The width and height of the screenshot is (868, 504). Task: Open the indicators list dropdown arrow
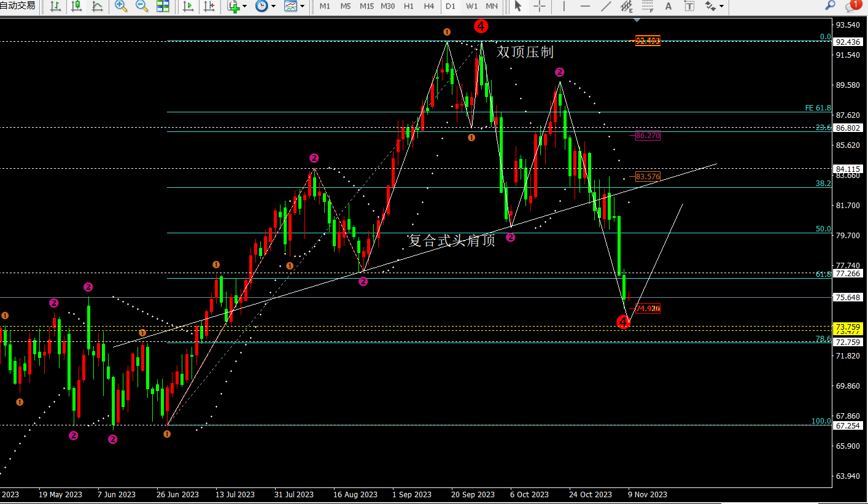click(x=244, y=6)
